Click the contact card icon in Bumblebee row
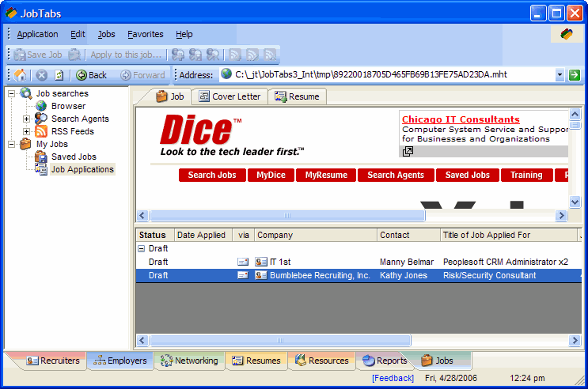Image resolution: width=588 pixels, height=389 pixels. [x=260, y=275]
